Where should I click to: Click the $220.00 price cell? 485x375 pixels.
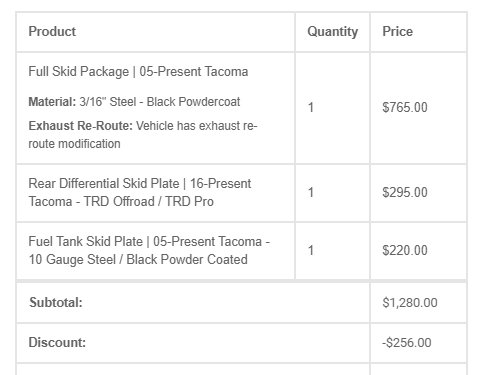point(405,250)
